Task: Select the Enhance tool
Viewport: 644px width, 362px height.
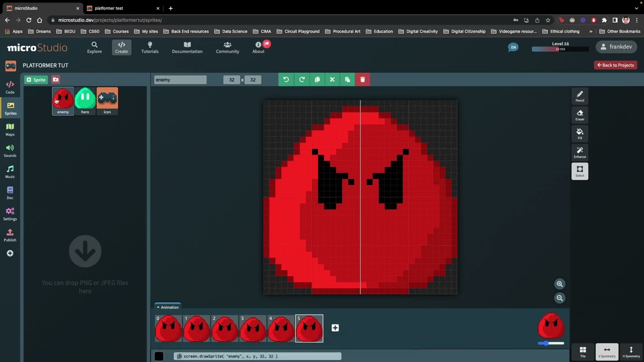Action: [580, 152]
